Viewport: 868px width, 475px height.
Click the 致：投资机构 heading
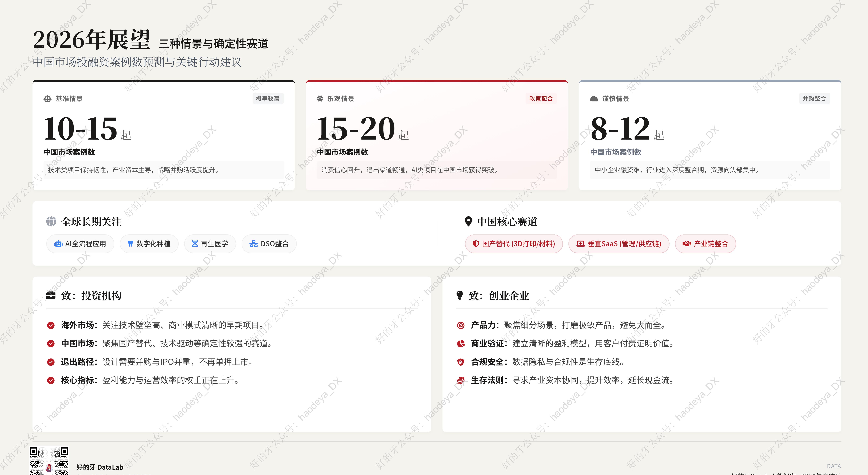[x=91, y=295]
